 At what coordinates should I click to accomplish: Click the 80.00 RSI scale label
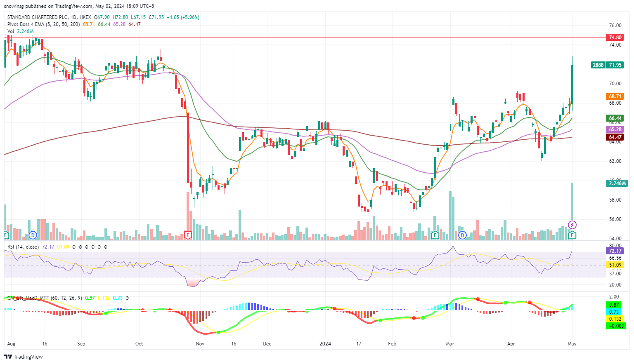coord(615,246)
